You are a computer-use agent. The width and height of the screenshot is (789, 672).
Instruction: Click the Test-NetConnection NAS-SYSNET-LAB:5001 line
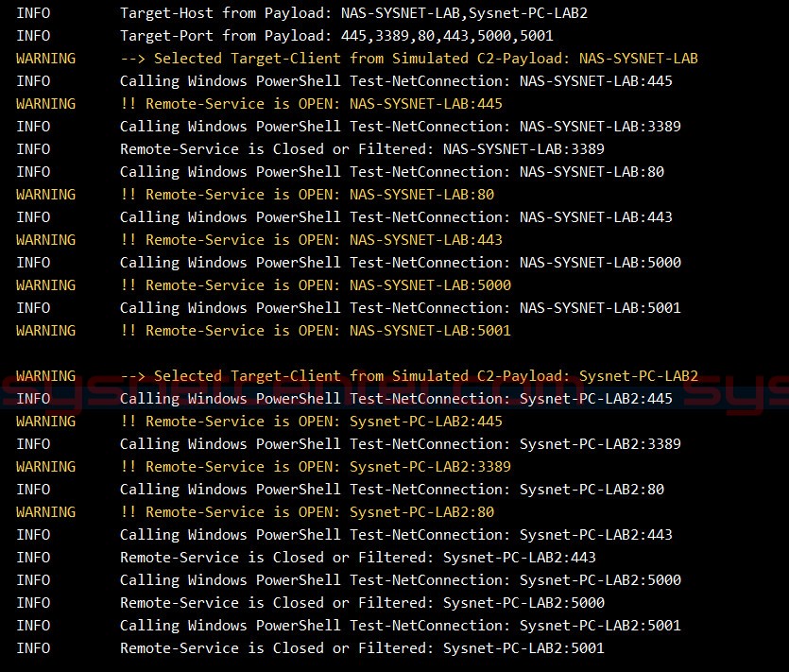click(349, 307)
